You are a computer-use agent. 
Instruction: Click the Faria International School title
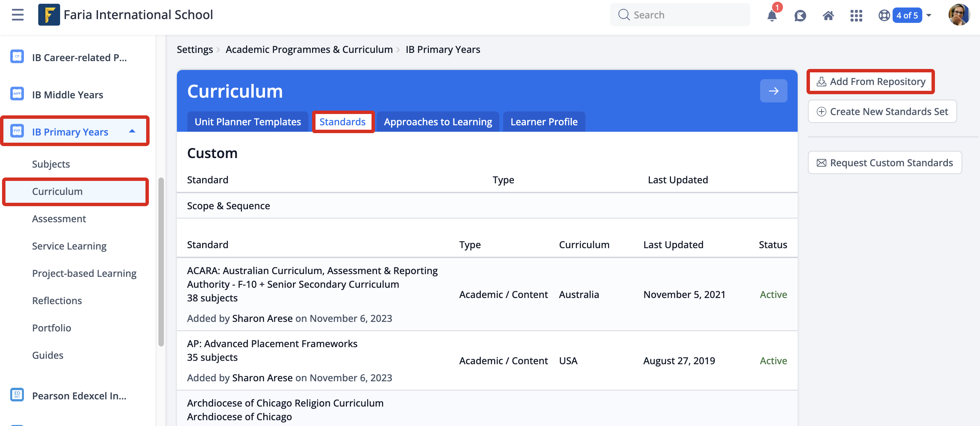pyautogui.click(x=138, y=15)
